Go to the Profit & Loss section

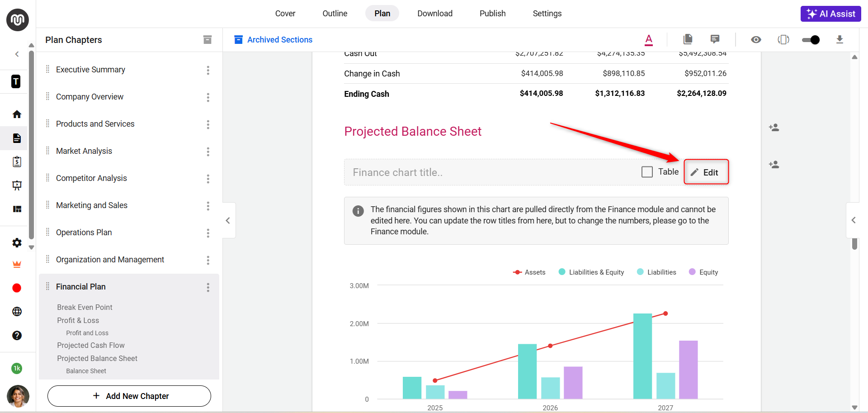(x=78, y=320)
